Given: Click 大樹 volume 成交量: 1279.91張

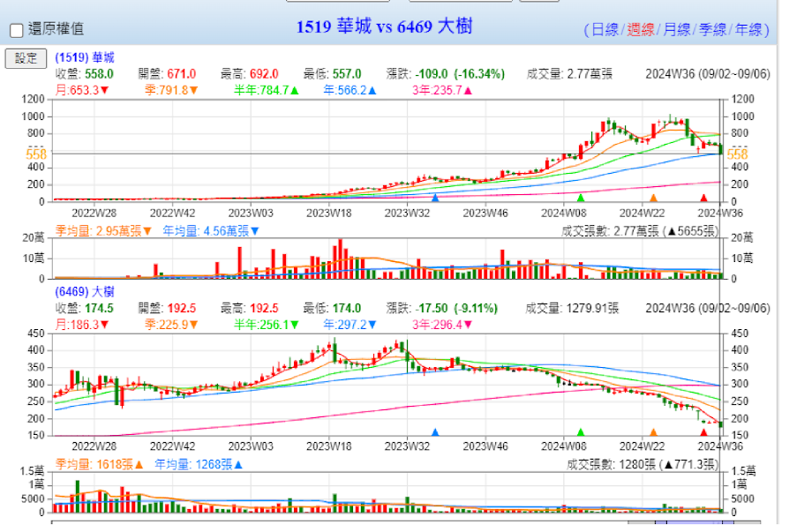Looking at the screenshot, I should 572,308.
